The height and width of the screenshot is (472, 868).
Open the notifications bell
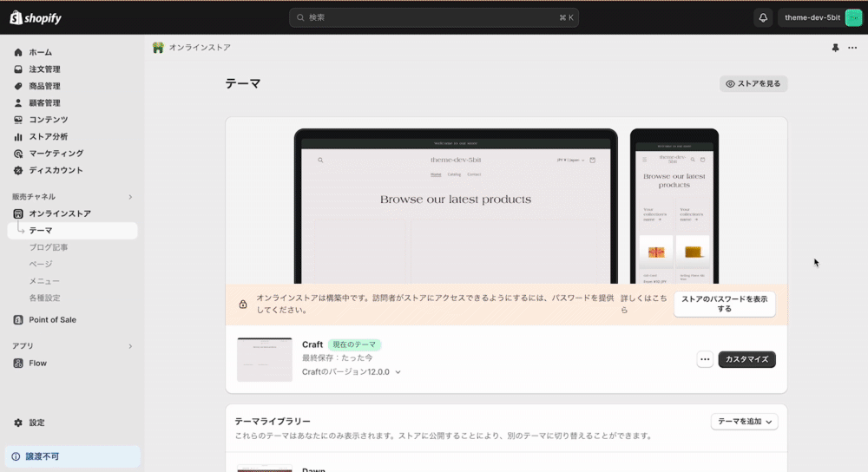(763, 17)
